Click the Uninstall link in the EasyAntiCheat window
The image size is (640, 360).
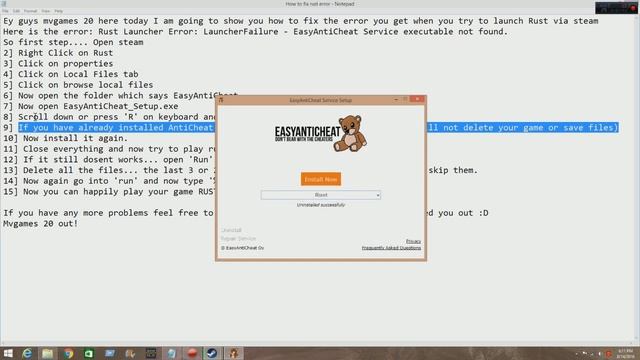[231, 230]
